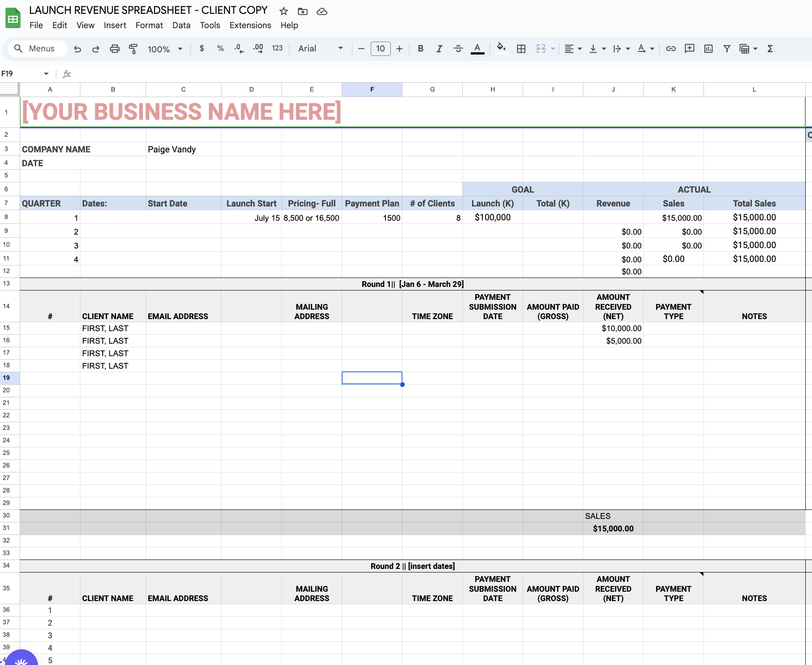Image resolution: width=812 pixels, height=665 pixels.
Task: Click the Print icon
Action: (x=115, y=49)
